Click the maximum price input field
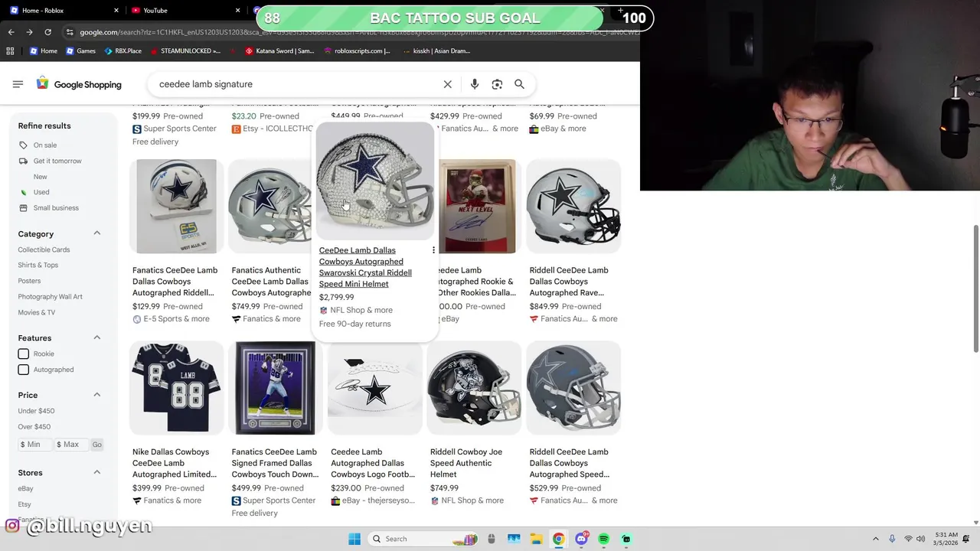The height and width of the screenshot is (551, 980). pyautogui.click(x=71, y=444)
